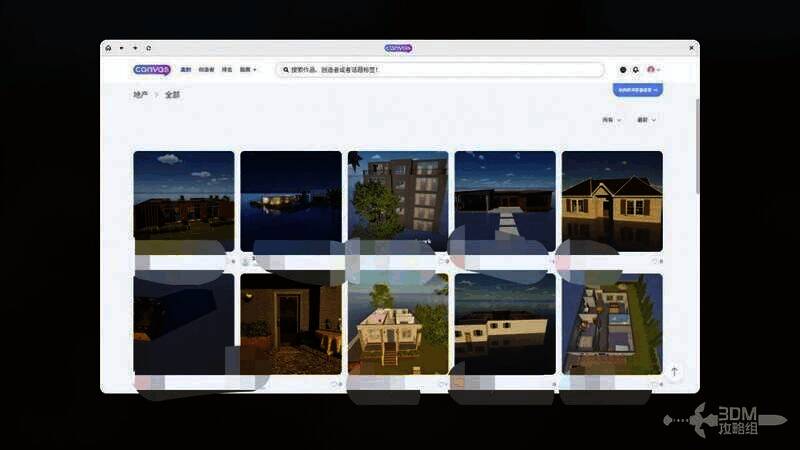Like the floor plan cutaway via heart icon

click(656, 384)
